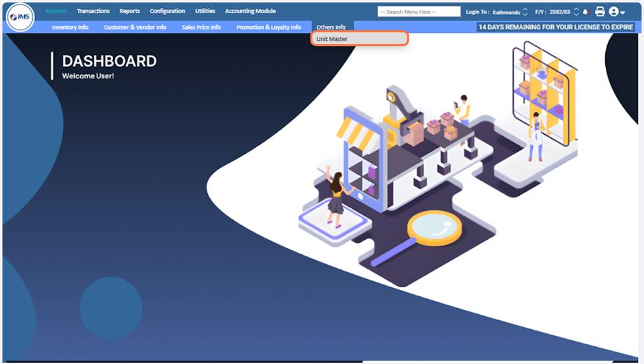Viewport: 644px width, 364px height.
Task: Open the Reports menu
Action: coord(130,11)
